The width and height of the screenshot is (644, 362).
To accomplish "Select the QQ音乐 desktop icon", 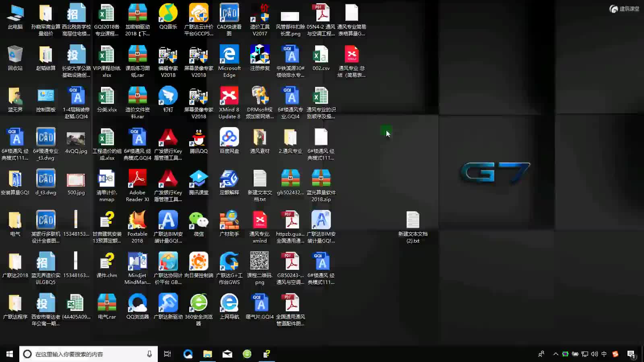I will pos(168,17).
